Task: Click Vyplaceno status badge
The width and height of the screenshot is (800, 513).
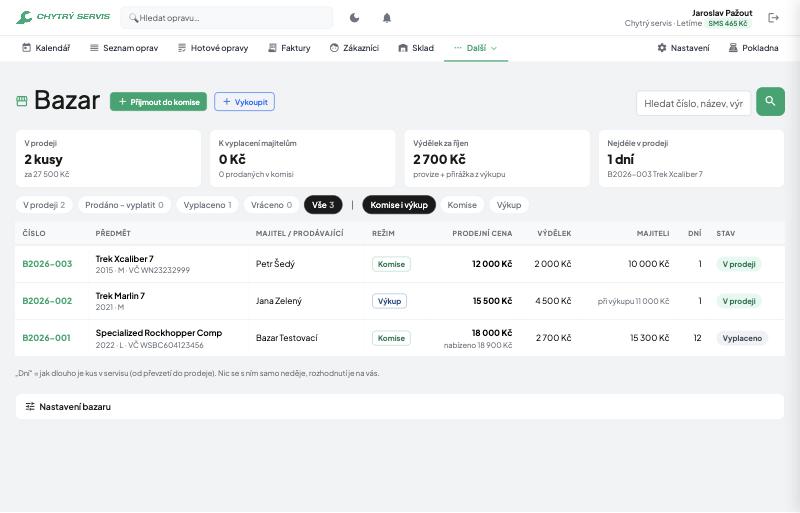Action: click(742, 338)
